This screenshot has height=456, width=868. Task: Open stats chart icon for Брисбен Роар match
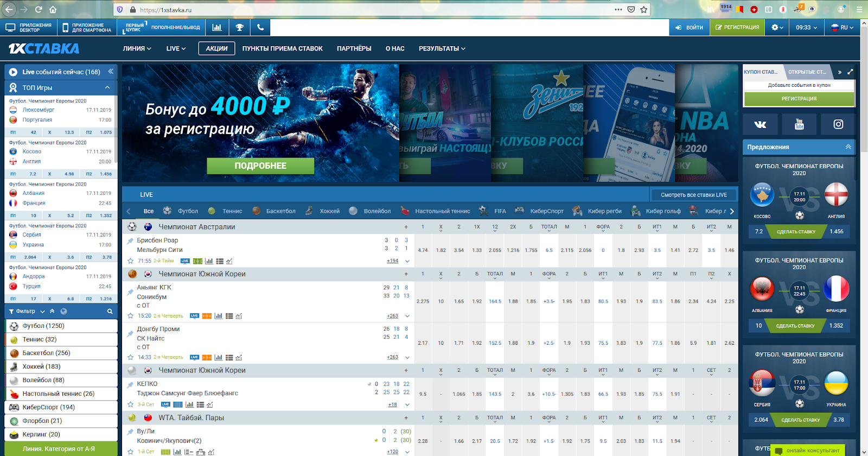click(x=209, y=261)
